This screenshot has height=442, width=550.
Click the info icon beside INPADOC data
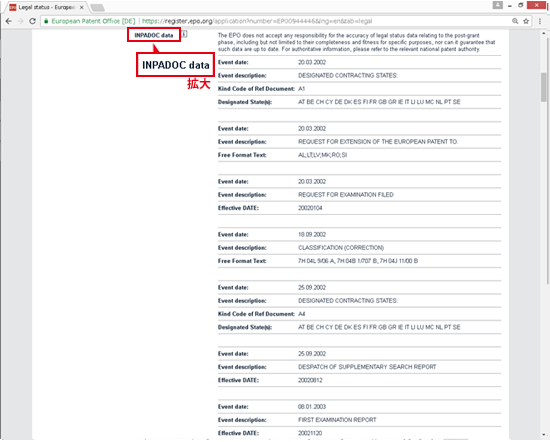coord(184,34)
